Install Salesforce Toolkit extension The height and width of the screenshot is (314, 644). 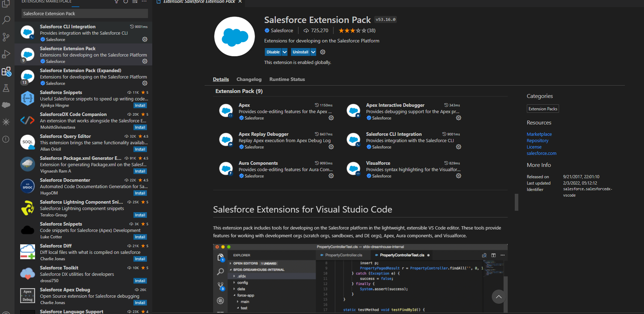click(140, 281)
